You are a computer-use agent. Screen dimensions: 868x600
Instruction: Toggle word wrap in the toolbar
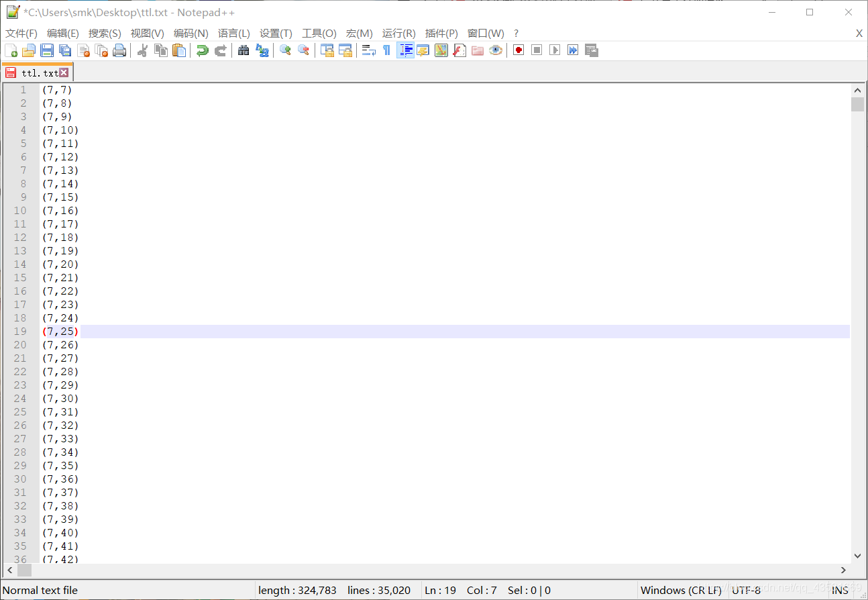pos(368,50)
